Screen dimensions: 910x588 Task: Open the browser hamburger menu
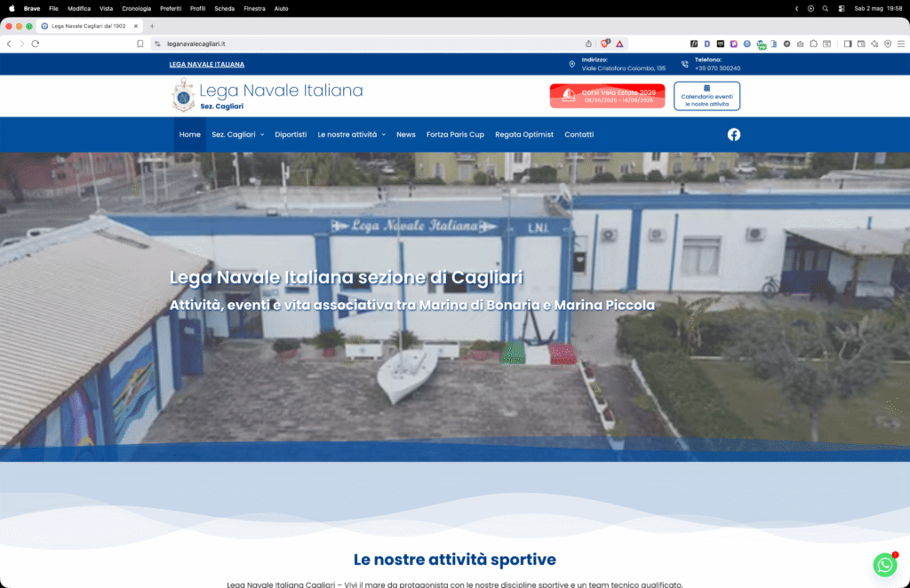coord(901,44)
